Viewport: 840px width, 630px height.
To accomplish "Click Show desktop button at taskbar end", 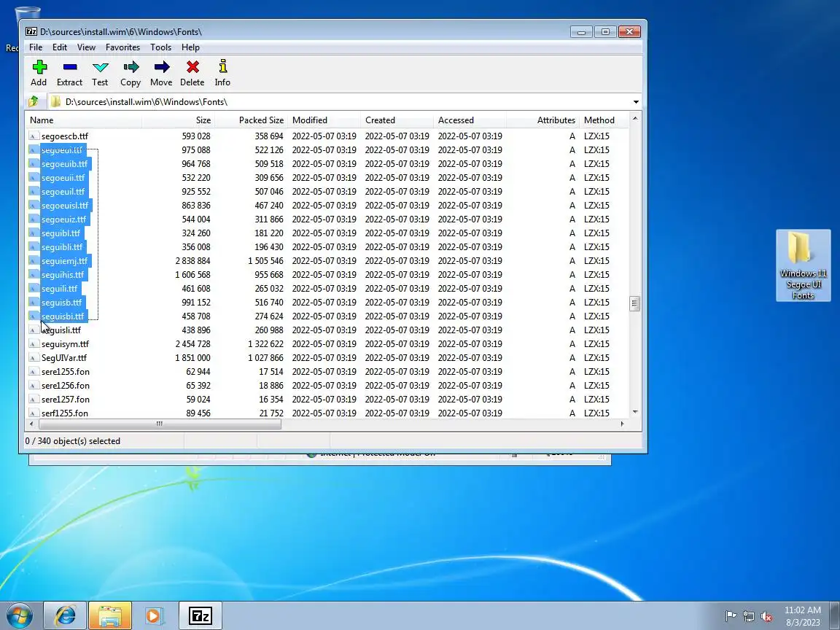I will coord(835,615).
